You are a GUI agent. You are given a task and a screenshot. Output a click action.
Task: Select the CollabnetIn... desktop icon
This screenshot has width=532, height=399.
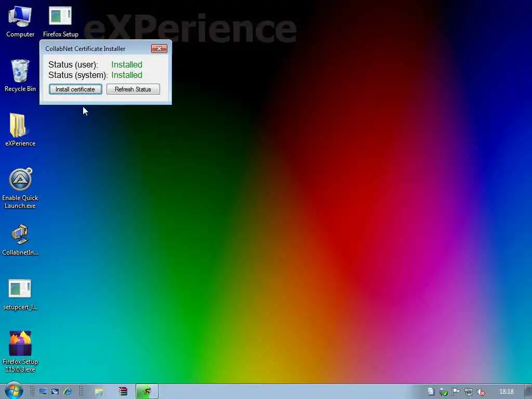point(20,240)
